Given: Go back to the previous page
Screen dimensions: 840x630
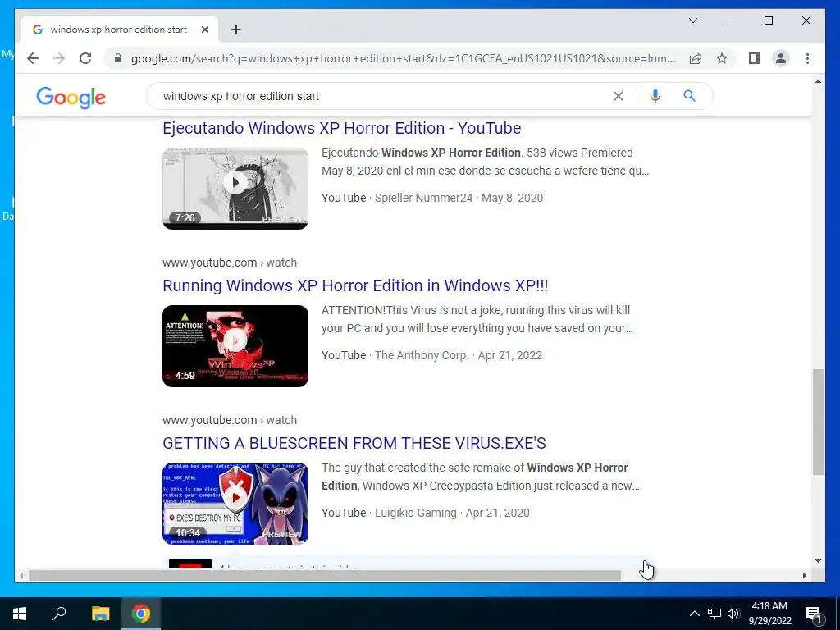Looking at the screenshot, I should [33, 58].
